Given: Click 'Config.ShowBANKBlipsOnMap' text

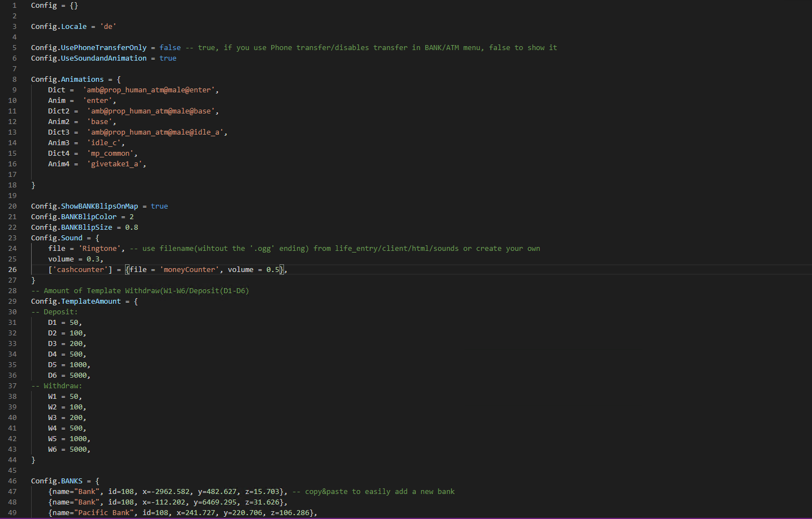Looking at the screenshot, I should click(x=84, y=206).
